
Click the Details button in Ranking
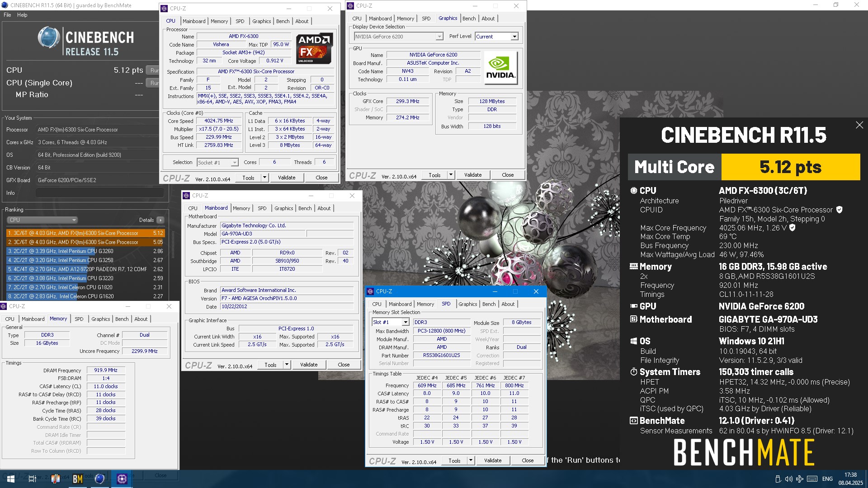(x=146, y=220)
